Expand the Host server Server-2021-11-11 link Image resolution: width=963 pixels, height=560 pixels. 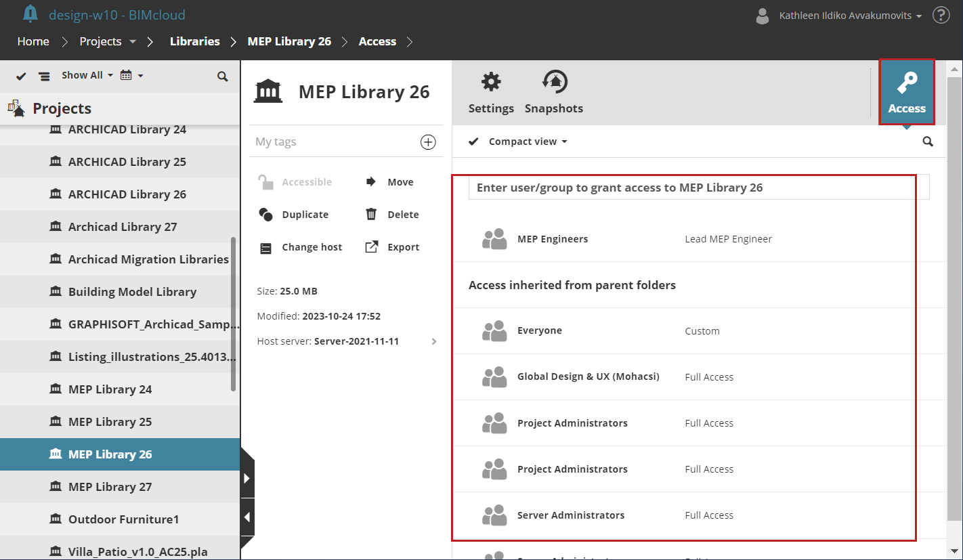[x=434, y=341]
